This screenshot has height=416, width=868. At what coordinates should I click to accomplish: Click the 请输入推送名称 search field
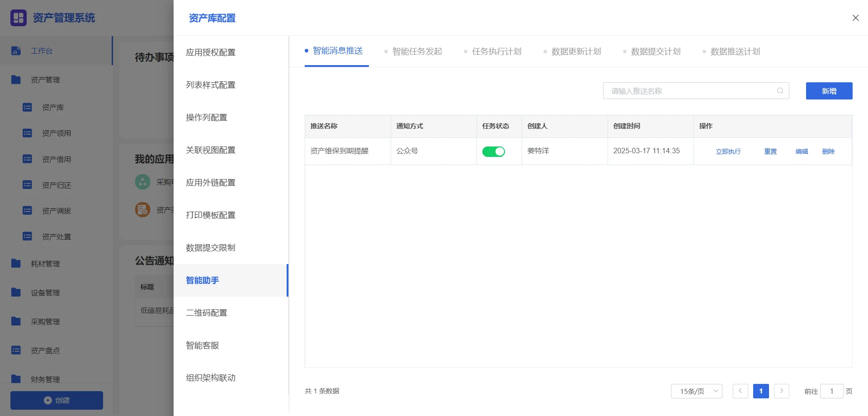pos(696,91)
